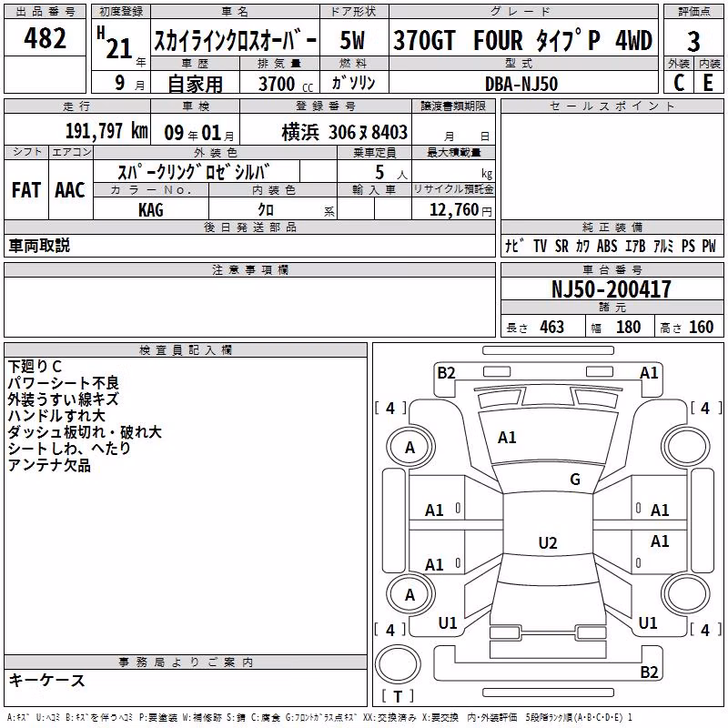
Task: Click the 検査員記入欄 header
Action: (x=186, y=350)
